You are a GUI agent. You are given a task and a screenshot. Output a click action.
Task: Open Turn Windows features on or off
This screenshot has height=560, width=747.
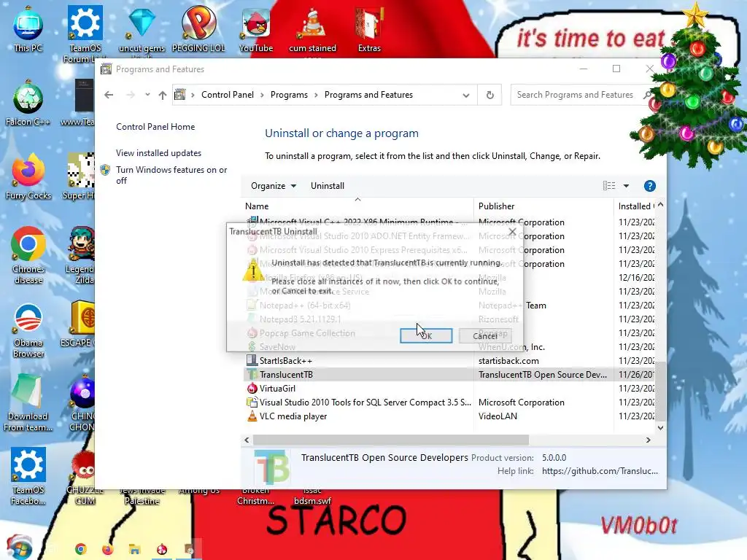171,175
